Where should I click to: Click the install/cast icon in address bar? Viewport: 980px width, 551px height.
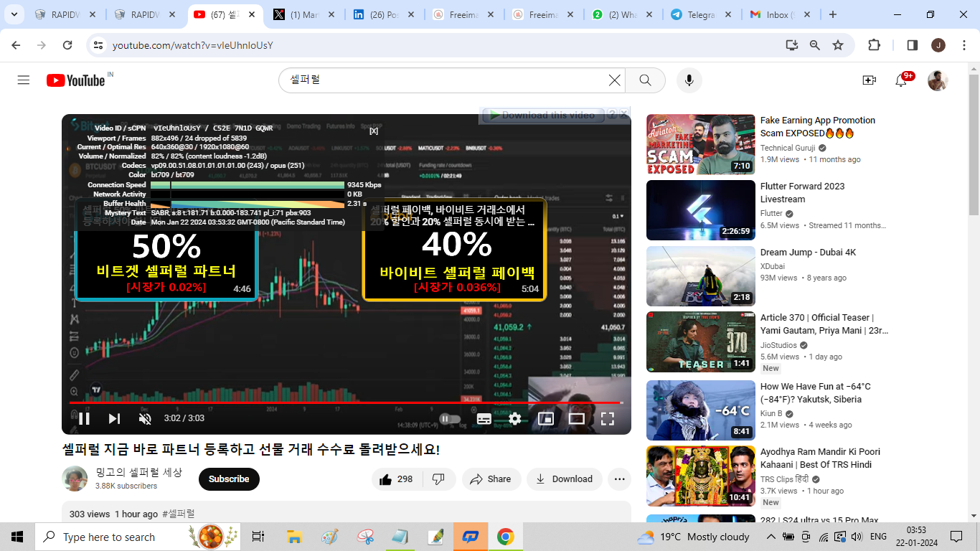[792, 45]
